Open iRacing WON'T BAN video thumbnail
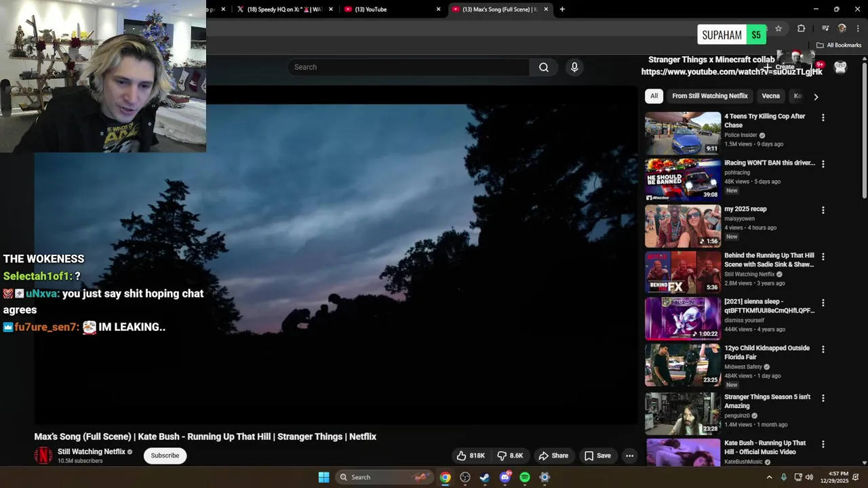Viewport: 868px width, 488px height. pos(682,180)
